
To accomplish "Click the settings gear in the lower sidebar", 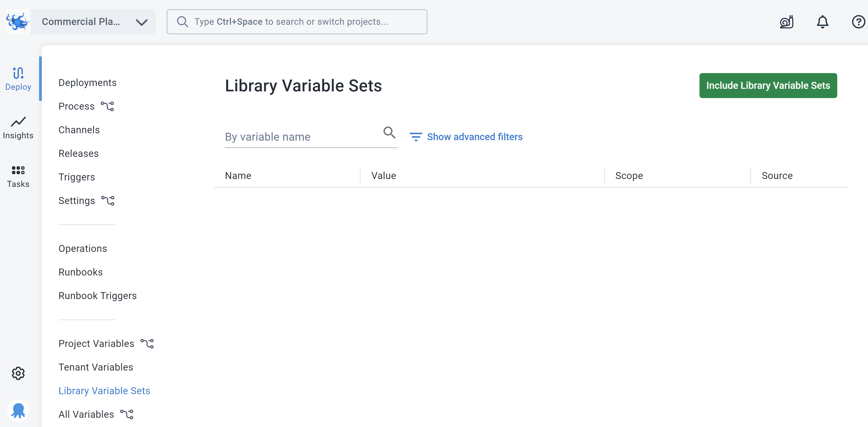I will pyautogui.click(x=18, y=373).
